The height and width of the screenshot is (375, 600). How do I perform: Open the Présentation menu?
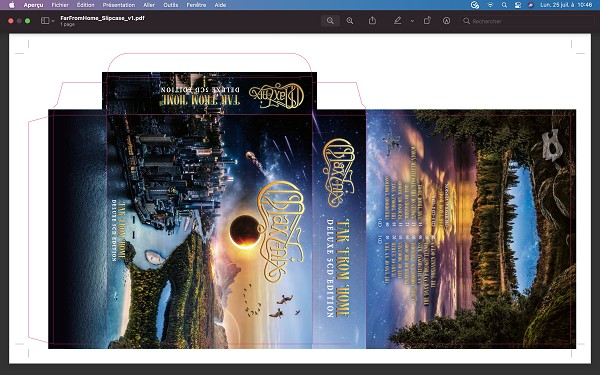point(119,5)
